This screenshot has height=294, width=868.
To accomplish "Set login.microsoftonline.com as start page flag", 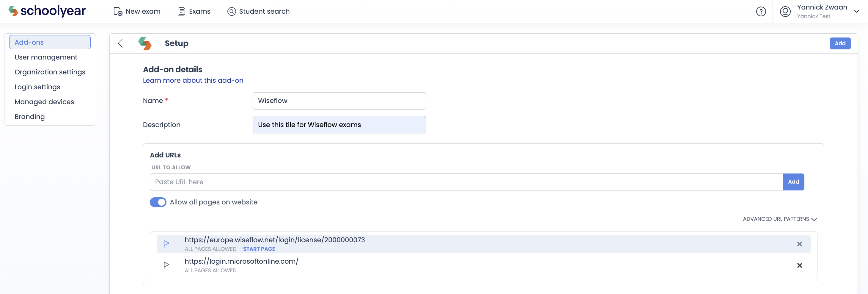I will pyautogui.click(x=166, y=265).
